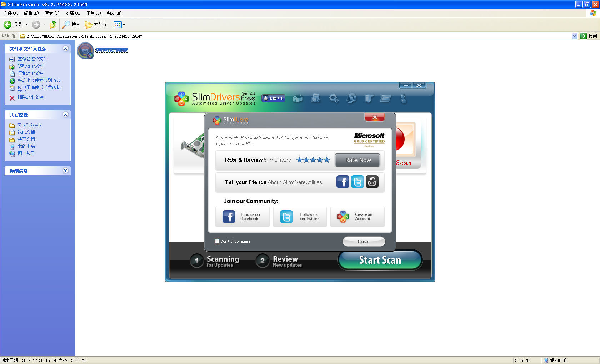Click 将这个文件发布到 Web link
The height and width of the screenshot is (364, 600).
click(x=39, y=80)
